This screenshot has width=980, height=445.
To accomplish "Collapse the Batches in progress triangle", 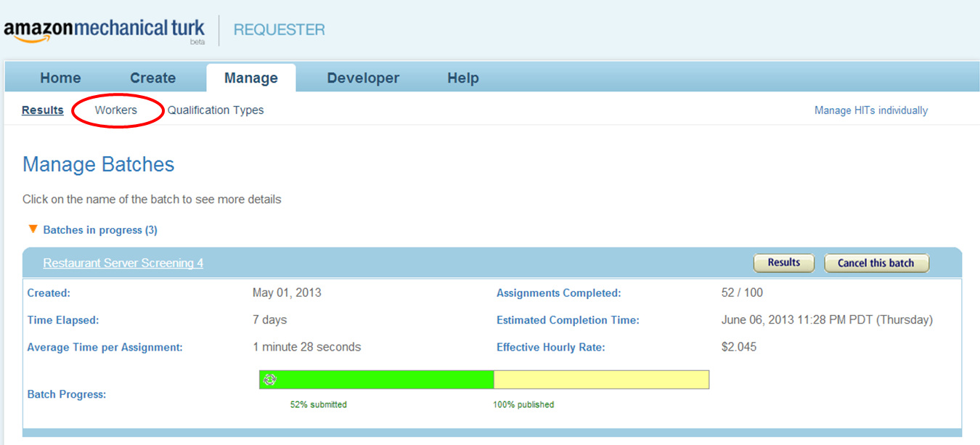I will 32,229.
